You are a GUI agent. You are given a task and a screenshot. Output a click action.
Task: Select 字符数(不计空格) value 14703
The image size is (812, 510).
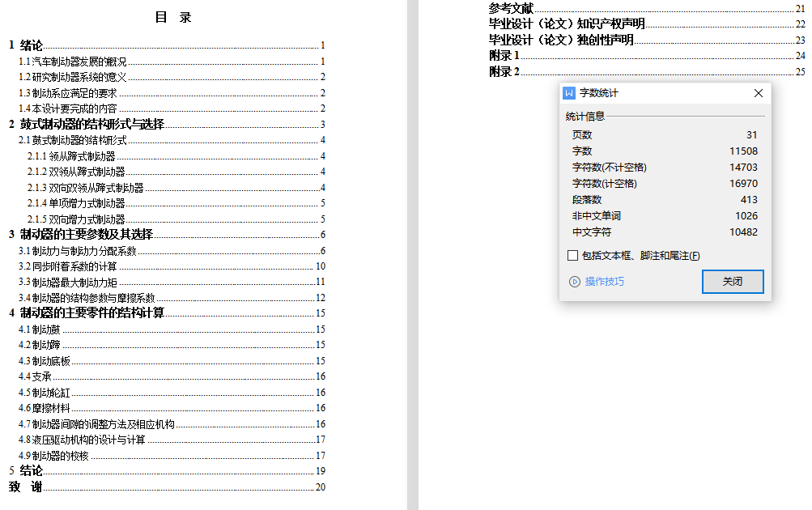pos(744,168)
